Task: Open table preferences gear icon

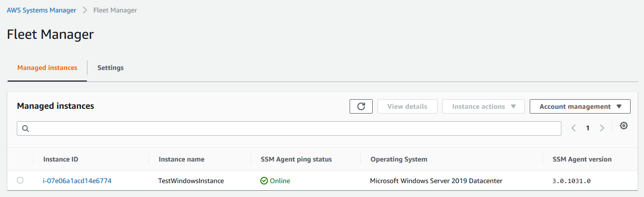Action: 624,126
